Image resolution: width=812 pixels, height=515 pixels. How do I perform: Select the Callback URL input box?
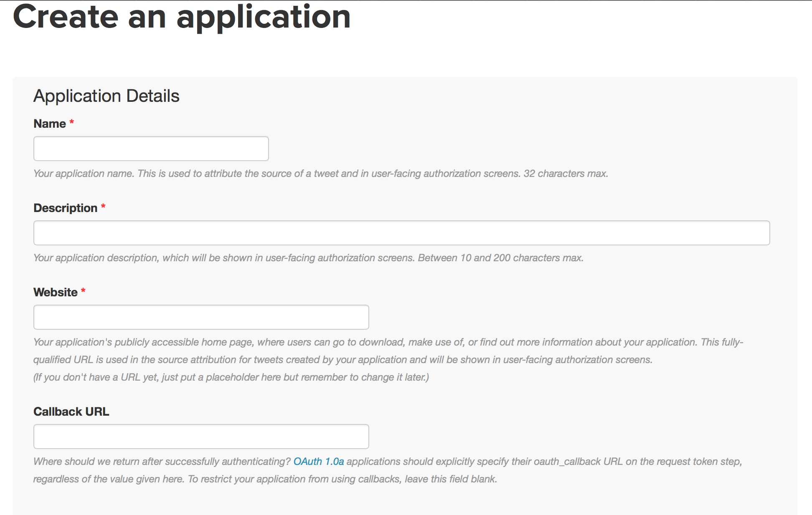tap(201, 437)
